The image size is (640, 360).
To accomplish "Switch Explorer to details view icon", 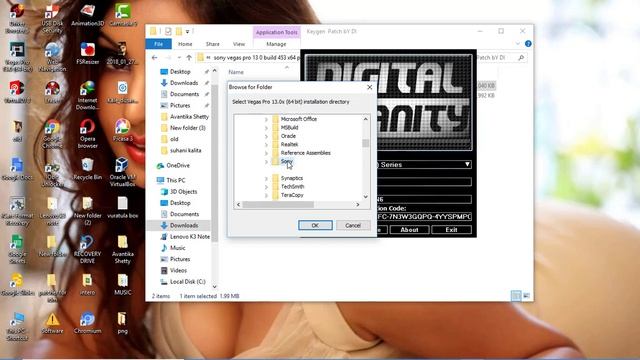I will click(x=516, y=296).
